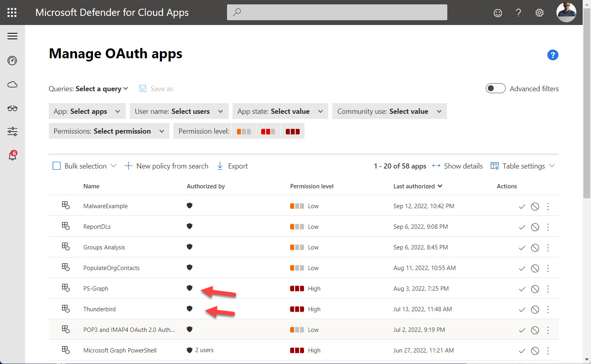Open the blue help circle near page title
Viewport: 591px width, 364px height.
point(552,55)
